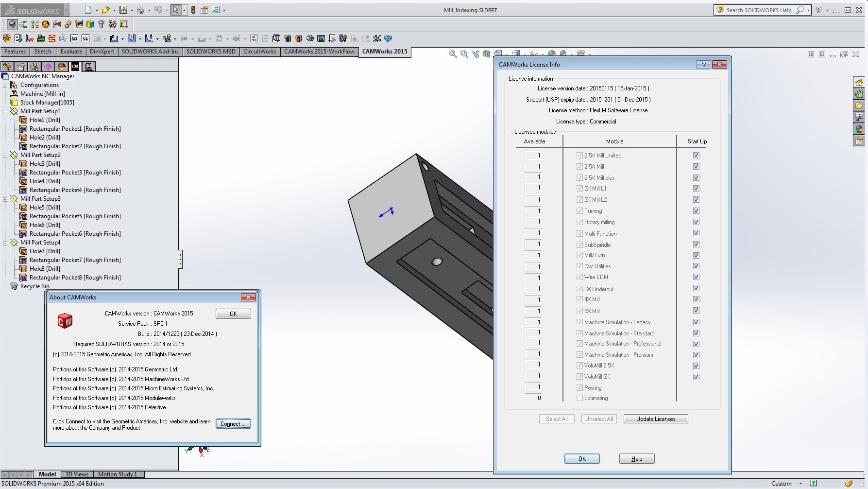Collapse the Mill Part Setup4 node
The height and width of the screenshot is (489, 868).
point(5,243)
